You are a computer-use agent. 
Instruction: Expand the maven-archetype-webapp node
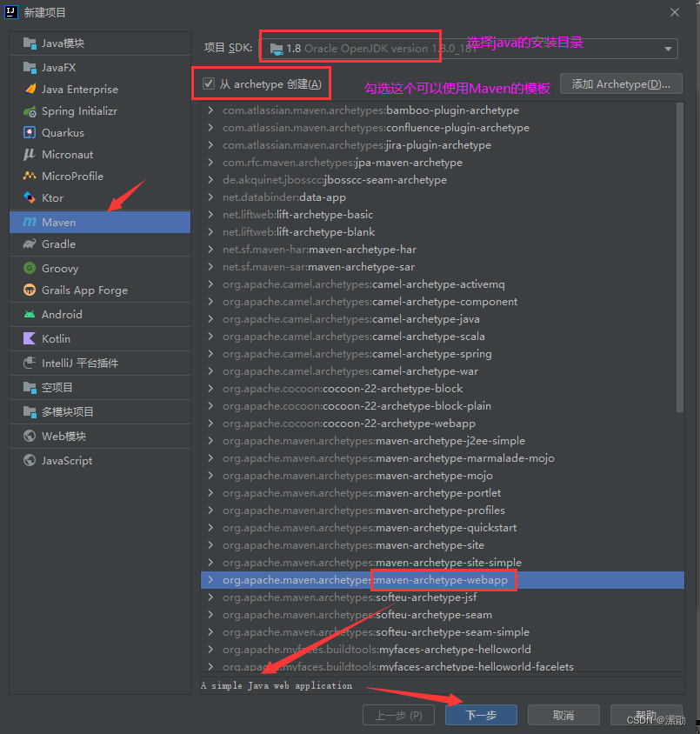pyautogui.click(x=210, y=579)
